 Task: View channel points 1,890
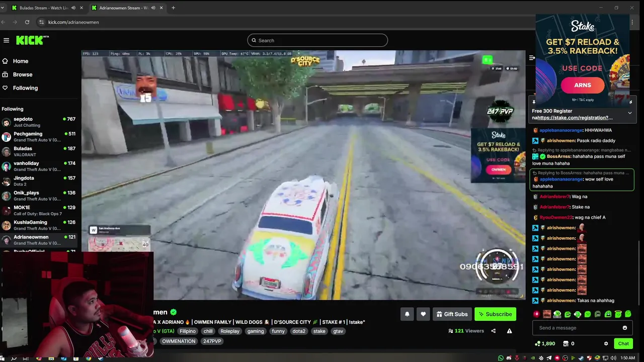(x=545, y=344)
